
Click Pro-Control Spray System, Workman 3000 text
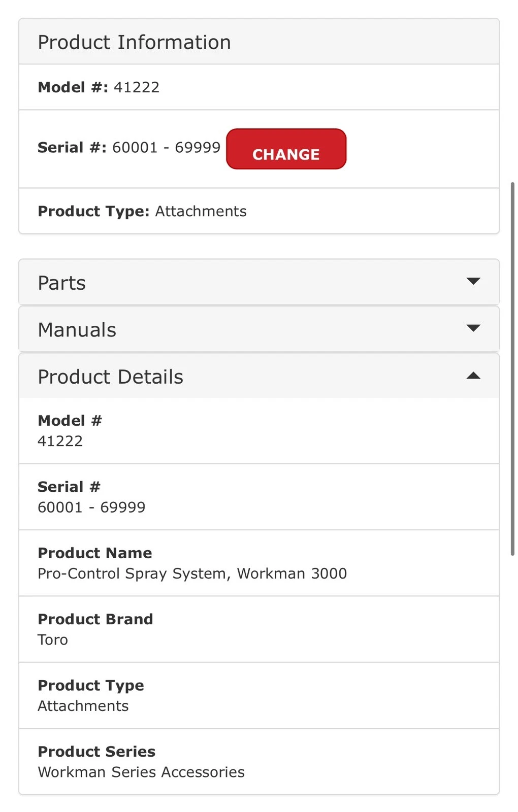coord(192,573)
